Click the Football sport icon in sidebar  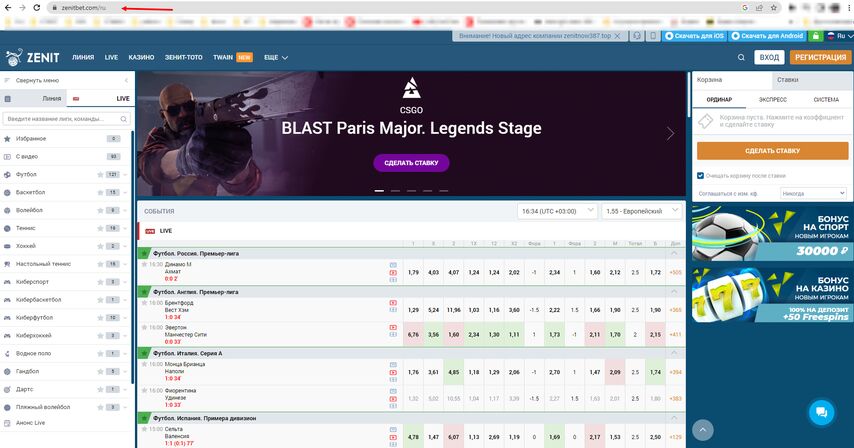coord(7,175)
